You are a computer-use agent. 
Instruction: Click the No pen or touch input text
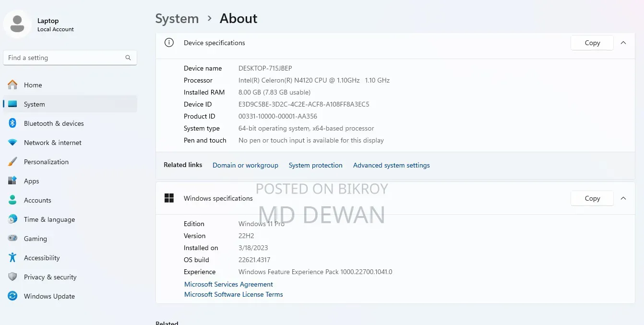[x=311, y=140]
